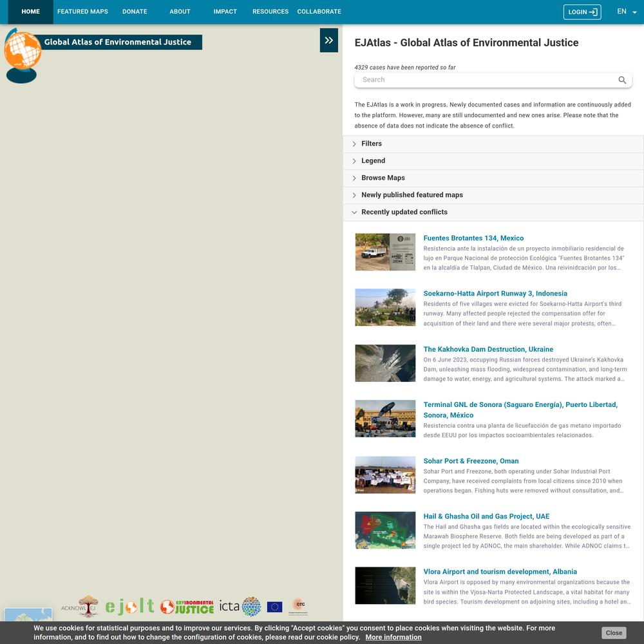
Task: Expand the Filters section
Action: pos(493,144)
